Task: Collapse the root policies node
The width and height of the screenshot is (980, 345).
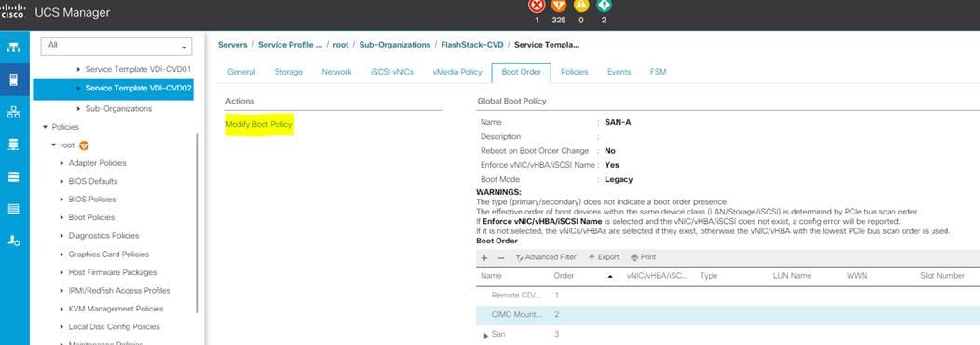Action: tap(54, 145)
